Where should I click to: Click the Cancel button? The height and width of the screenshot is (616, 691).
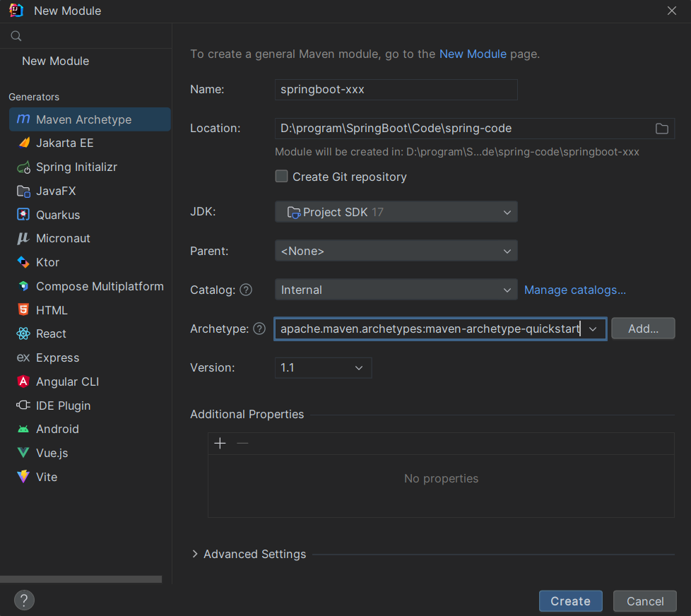click(645, 601)
